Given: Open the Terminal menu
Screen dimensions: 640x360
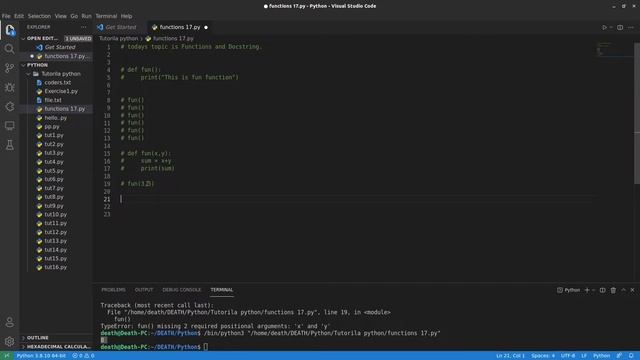Looking at the screenshot, I should point(106,16).
